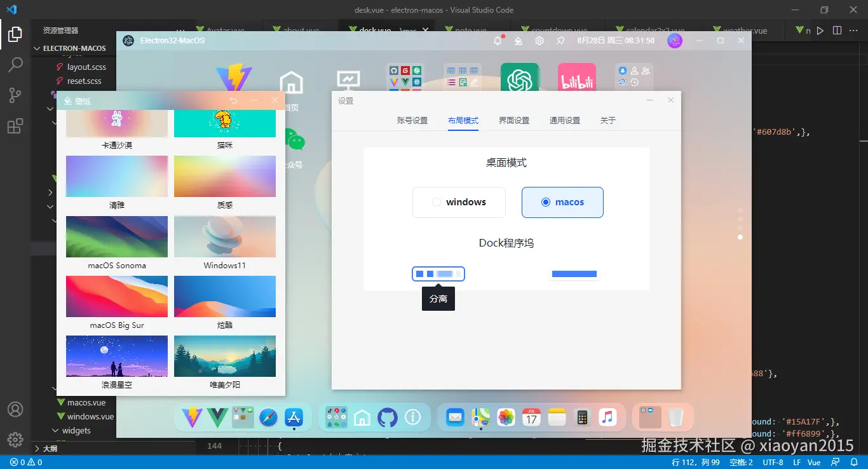Open the Calculator in the dock
This screenshot has width=868, height=469.
582,418
